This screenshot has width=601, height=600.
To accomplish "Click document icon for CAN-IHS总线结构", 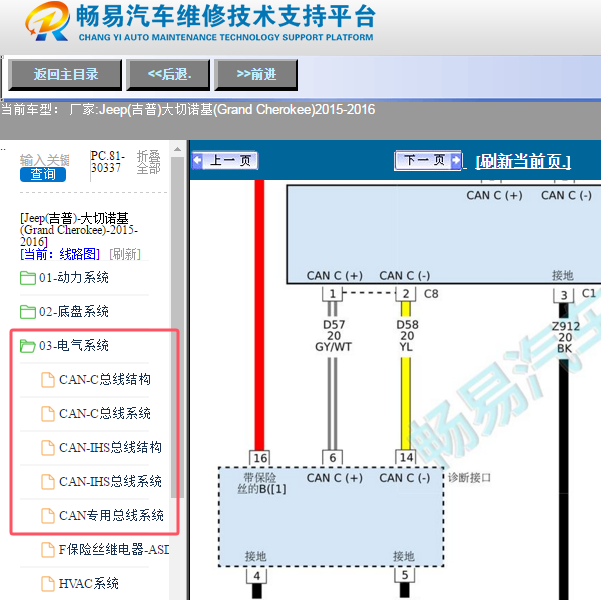I will point(48,448).
